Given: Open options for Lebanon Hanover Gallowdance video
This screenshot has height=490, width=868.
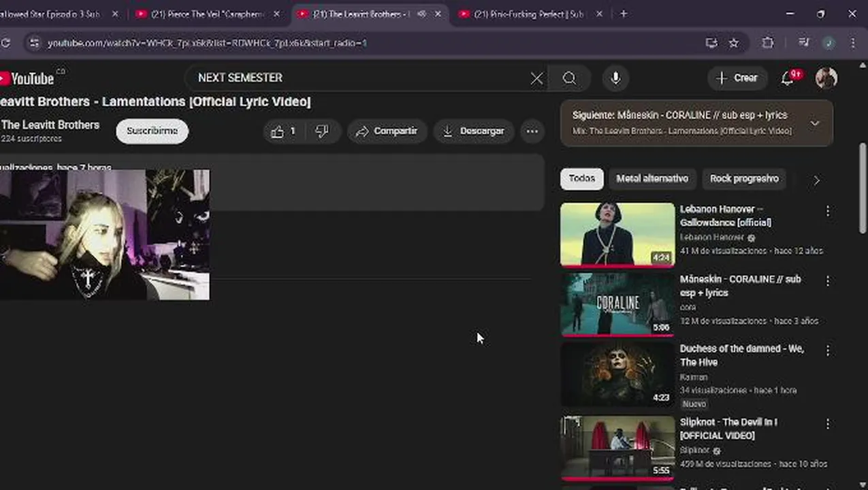Looking at the screenshot, I should coord(828,212).
